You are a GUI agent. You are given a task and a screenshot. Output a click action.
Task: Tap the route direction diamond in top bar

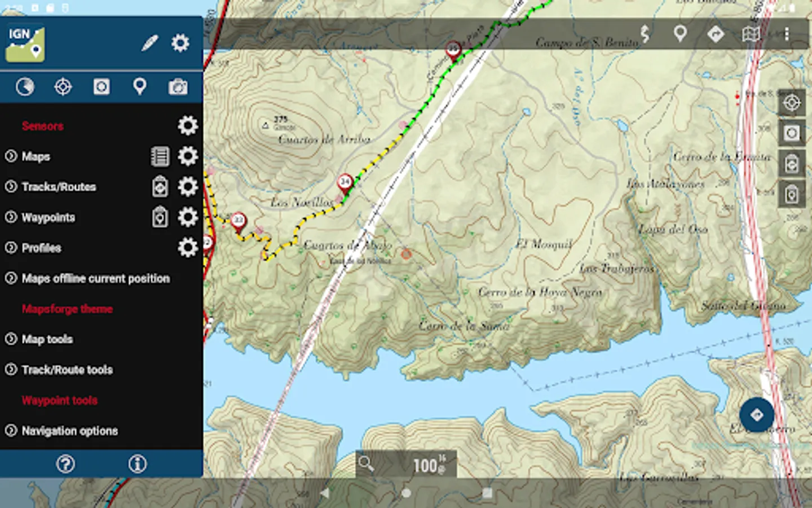pos(716,34)
